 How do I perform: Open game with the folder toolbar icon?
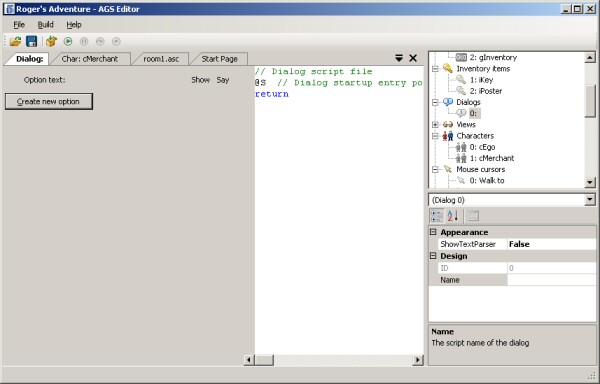[15, 41]
